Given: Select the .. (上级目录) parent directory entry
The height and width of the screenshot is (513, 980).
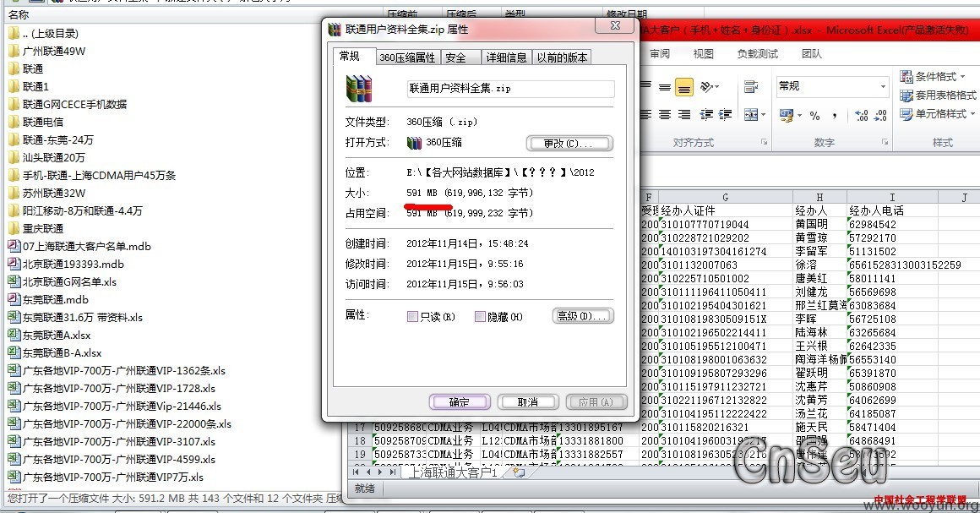Looking at the screenshot, I should 44,33.
